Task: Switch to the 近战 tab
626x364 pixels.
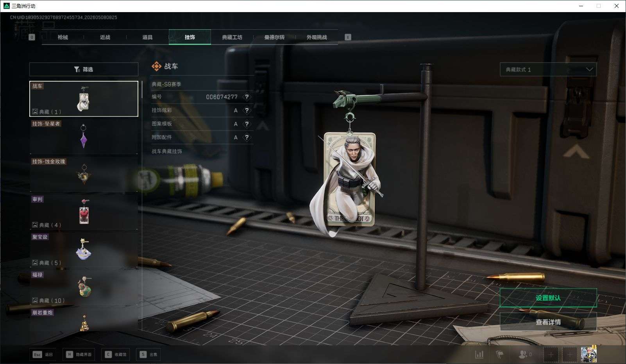Action: pos(105,37)
